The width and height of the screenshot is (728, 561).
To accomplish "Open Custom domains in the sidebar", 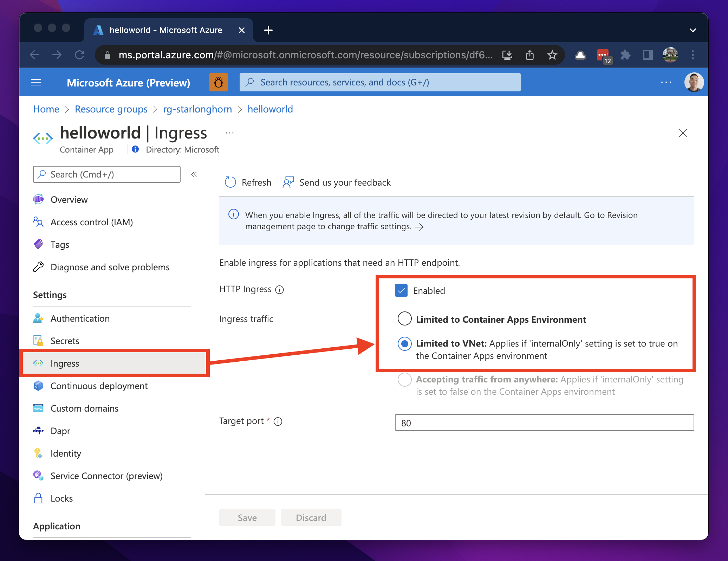I will pyautogui.click(x=84, y=408).
